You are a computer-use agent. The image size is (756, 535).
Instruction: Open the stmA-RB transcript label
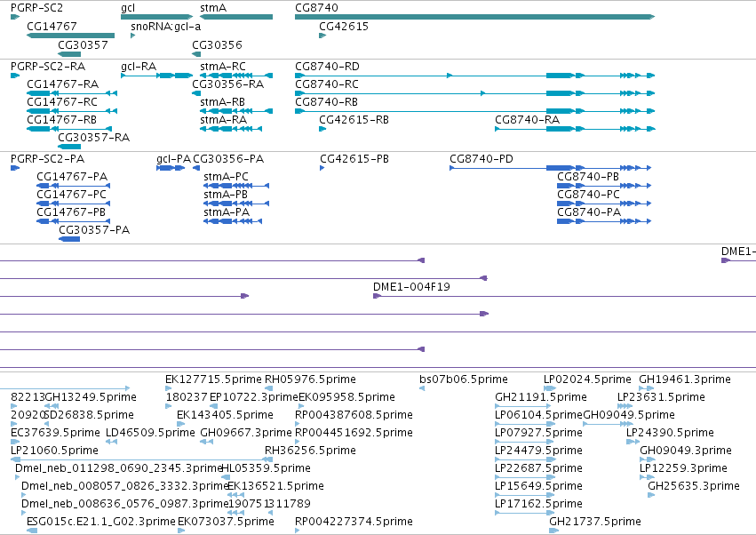click(223, 102)
